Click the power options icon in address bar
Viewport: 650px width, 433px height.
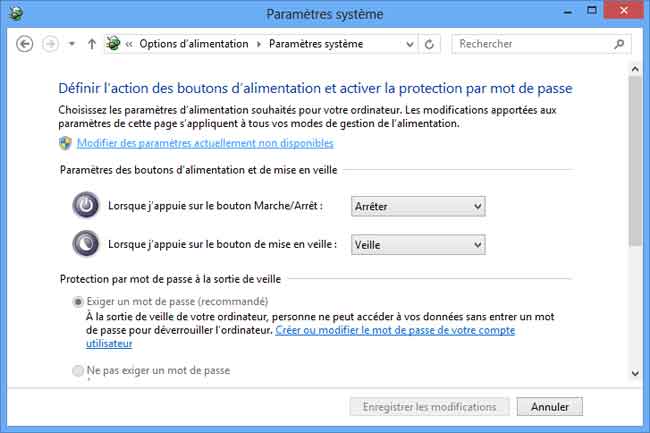pos(114,44)
